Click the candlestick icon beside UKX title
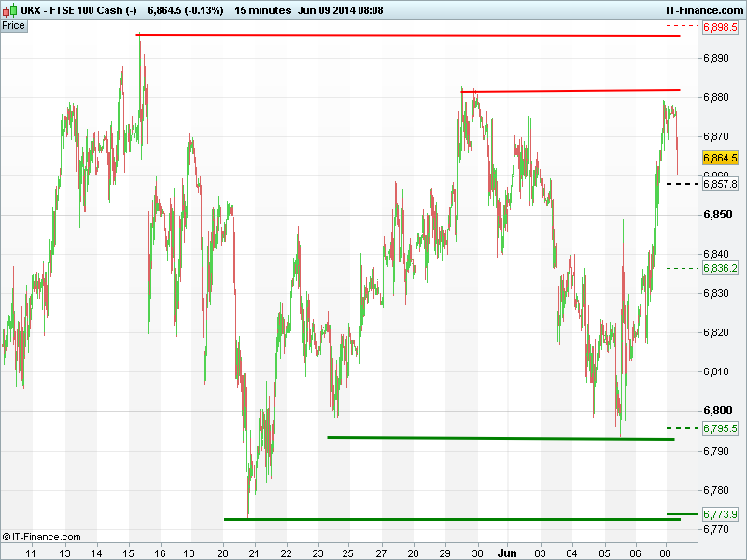Image resolution: width=747 pixels, height=560 pixels. point(10,10)
